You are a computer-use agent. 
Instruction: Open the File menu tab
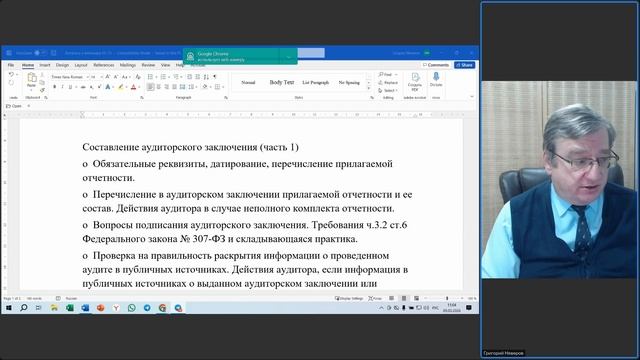(11, 65)
